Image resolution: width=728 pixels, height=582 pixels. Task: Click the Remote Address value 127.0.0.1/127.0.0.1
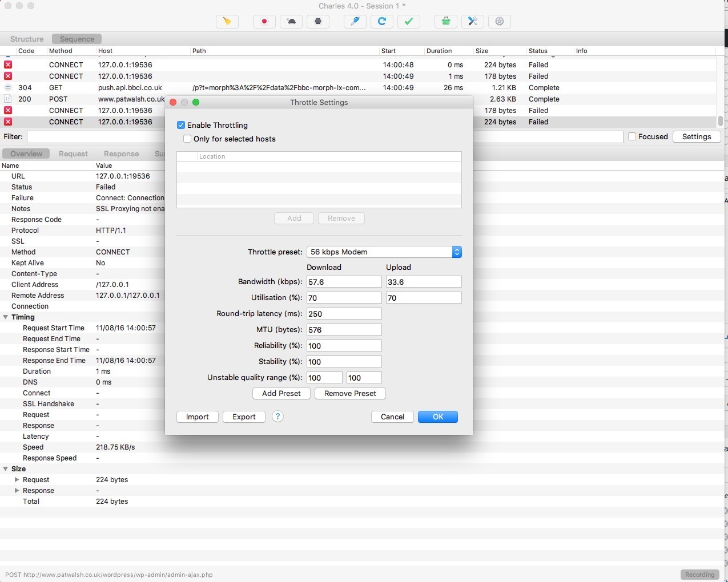(128, 296)
